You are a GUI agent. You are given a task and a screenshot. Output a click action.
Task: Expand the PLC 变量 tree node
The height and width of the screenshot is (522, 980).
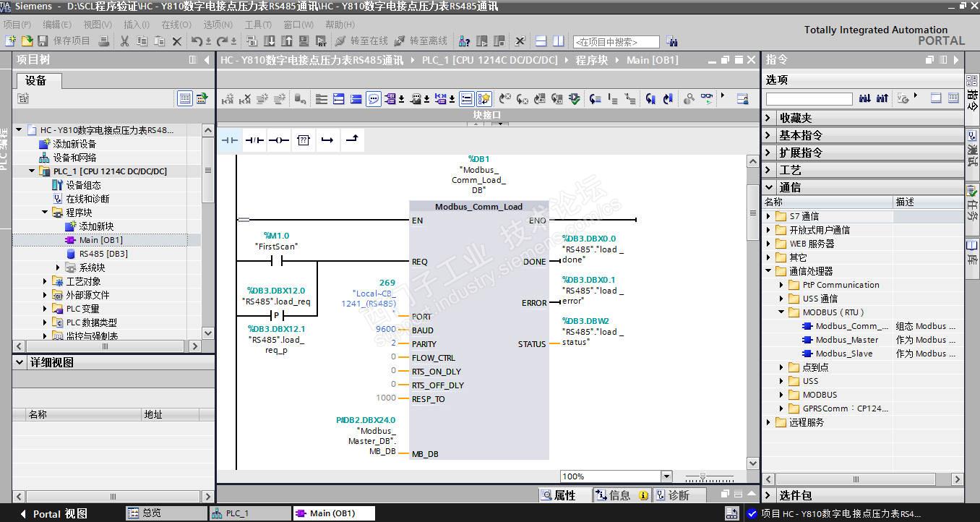[x=45, y=309]
